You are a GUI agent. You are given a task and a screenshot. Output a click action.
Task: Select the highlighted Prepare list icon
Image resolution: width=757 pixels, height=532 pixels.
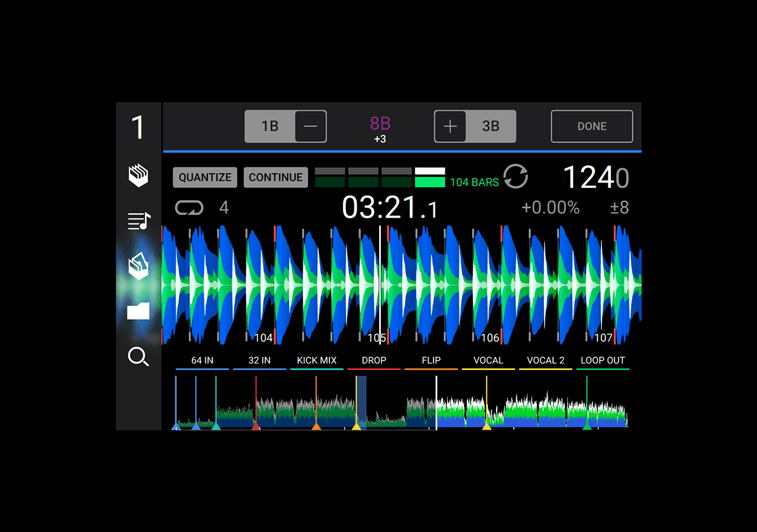[x=138, y=266]
